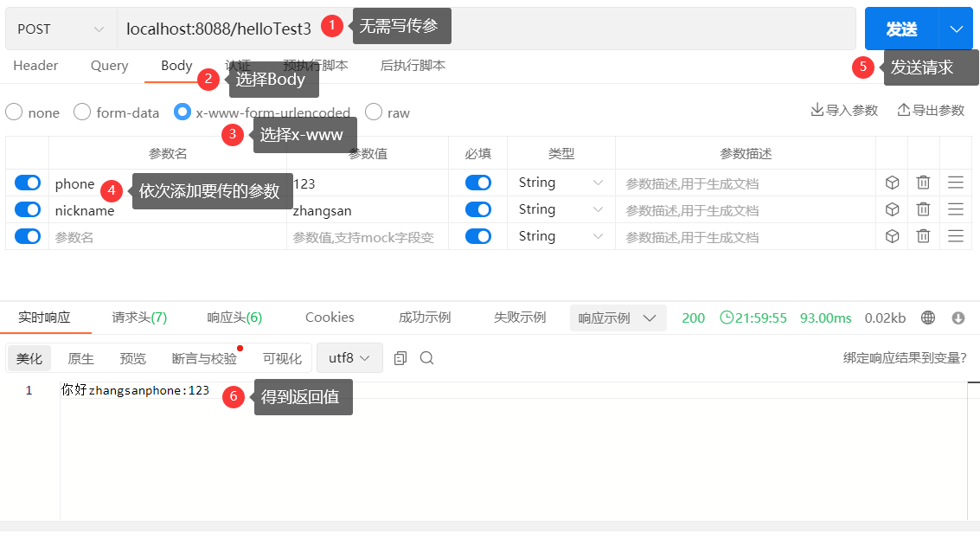Click the 参数描述 field in nickname row
Viewport: 980px width, 539px height.
point(745,211)
